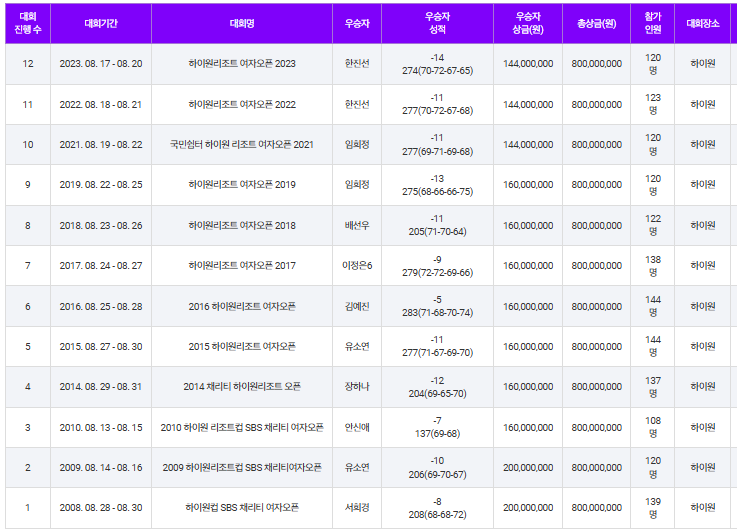
Task: Click date '2021. 08. 19 - 08. 22'
Action: [x=101, y=145]
